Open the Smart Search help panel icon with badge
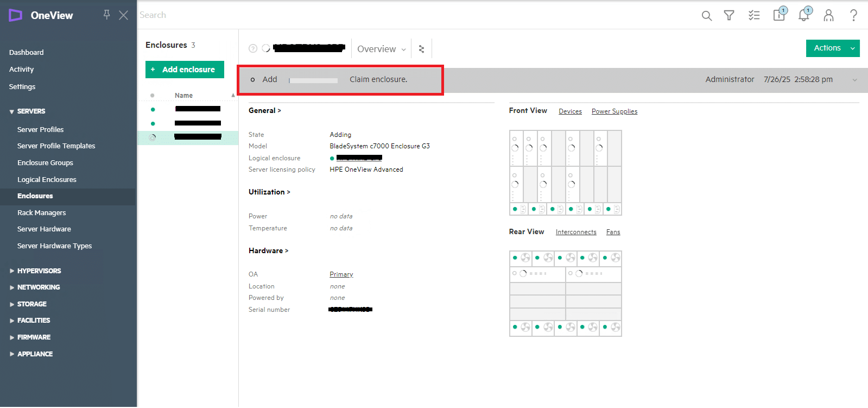 pos(780,14)
